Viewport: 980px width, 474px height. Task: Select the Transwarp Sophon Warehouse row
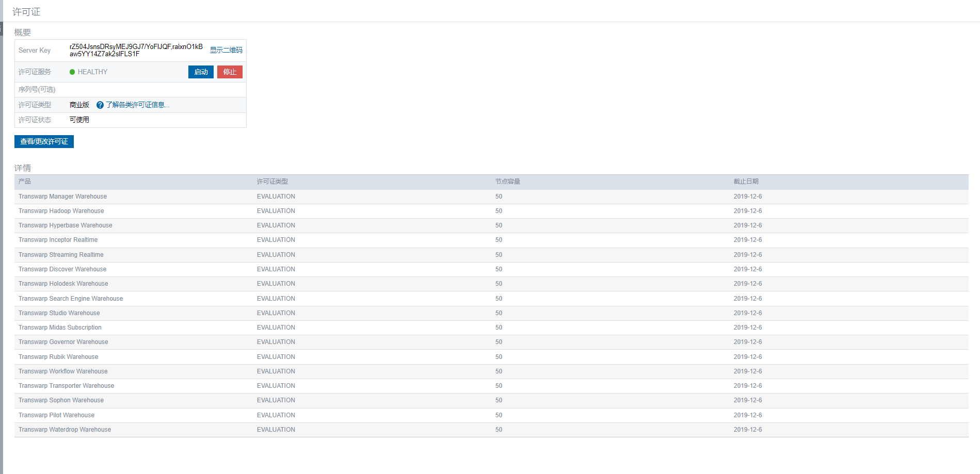(61, 400)
